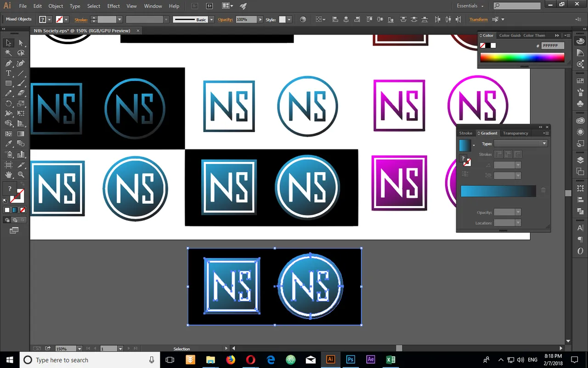Set paint mode to Color
Image resolution: width=588 pixels, height=368 pixels.
pyautogui.click(x=7, y=210)
